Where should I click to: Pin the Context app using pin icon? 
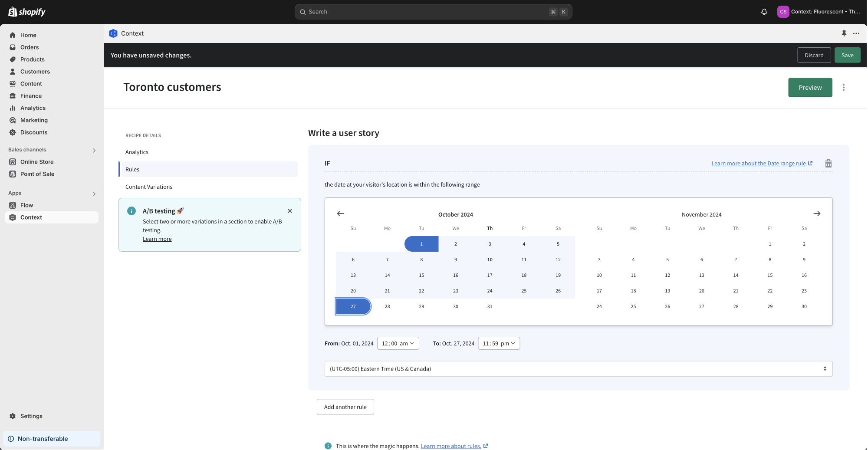point(844,33)
